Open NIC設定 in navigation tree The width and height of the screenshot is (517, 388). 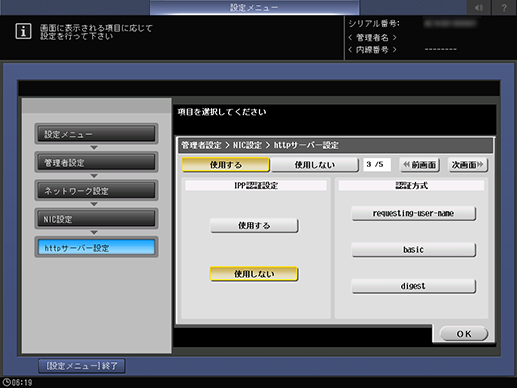[96, 219]
